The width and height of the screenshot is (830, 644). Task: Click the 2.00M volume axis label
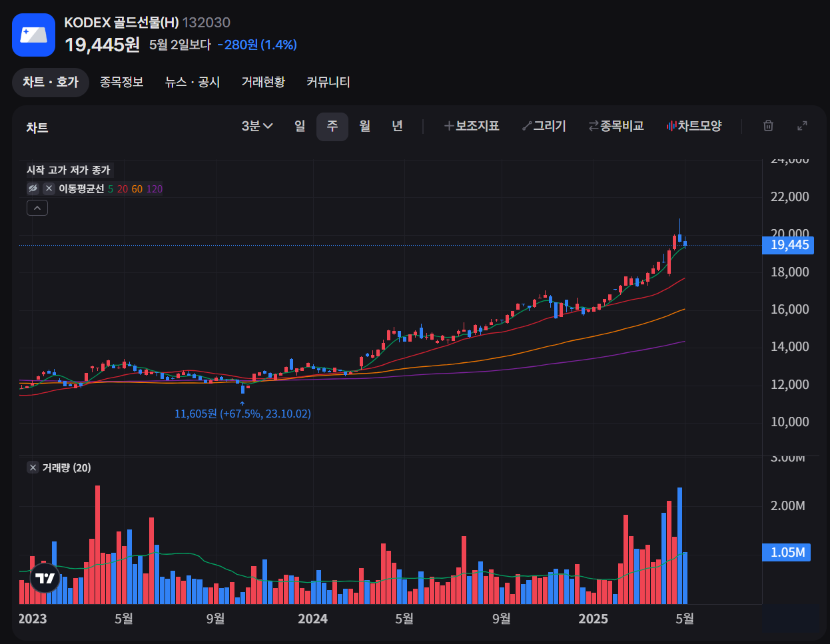[x=787, y=505]
